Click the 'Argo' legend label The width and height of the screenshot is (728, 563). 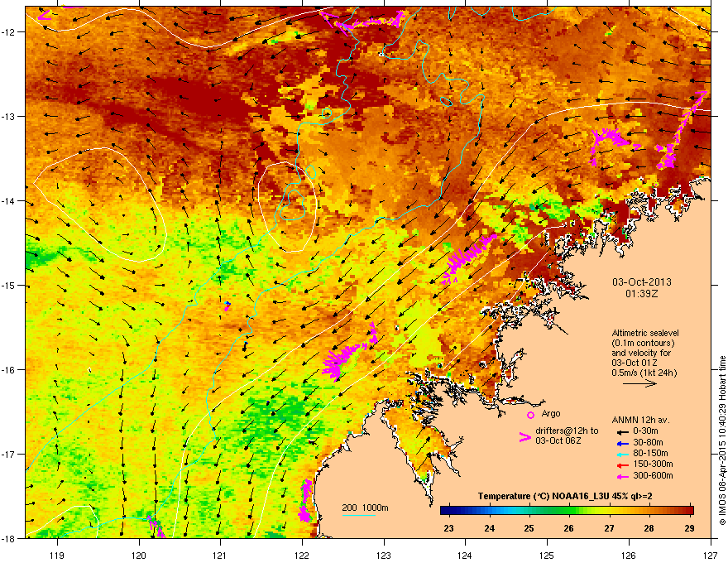coord(551,413)
